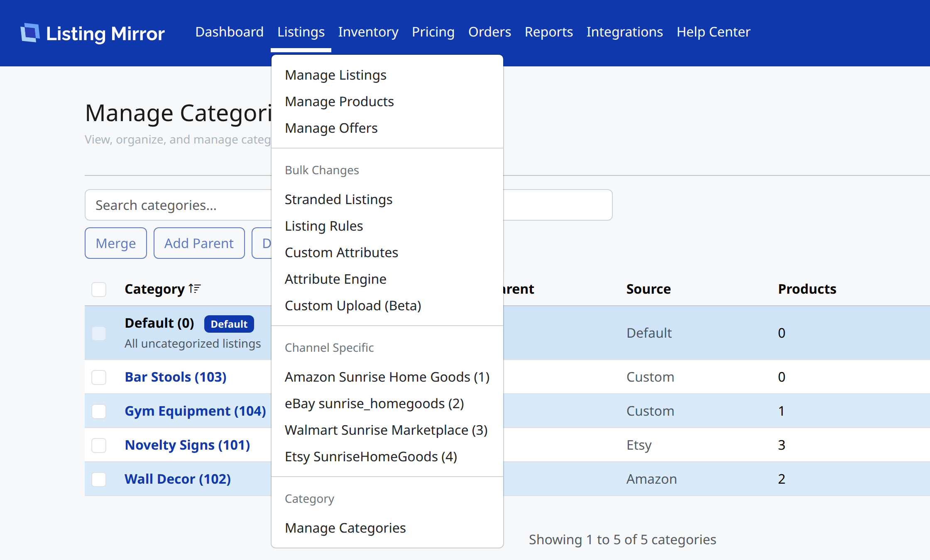Click the Custom source in Gym Equipment row
This screenshot has width=930, height=560.
[x=650, y=411]
